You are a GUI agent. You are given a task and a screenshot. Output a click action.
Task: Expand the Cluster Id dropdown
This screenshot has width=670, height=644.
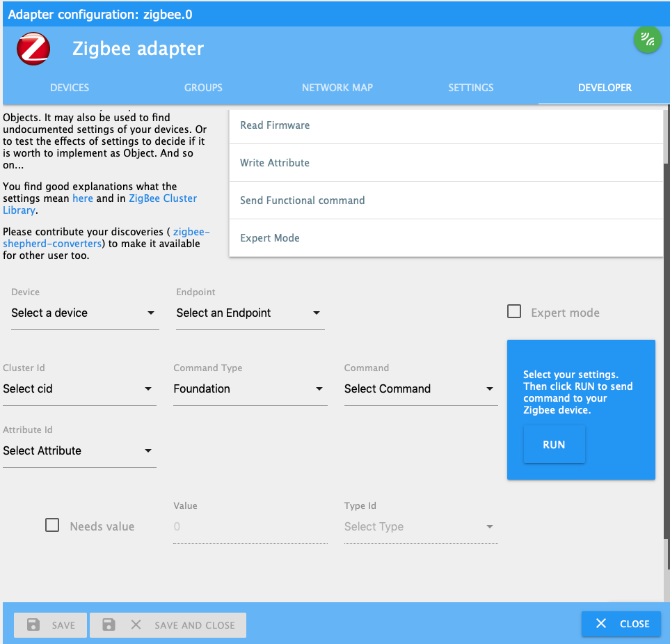click(x=79, y=388)
